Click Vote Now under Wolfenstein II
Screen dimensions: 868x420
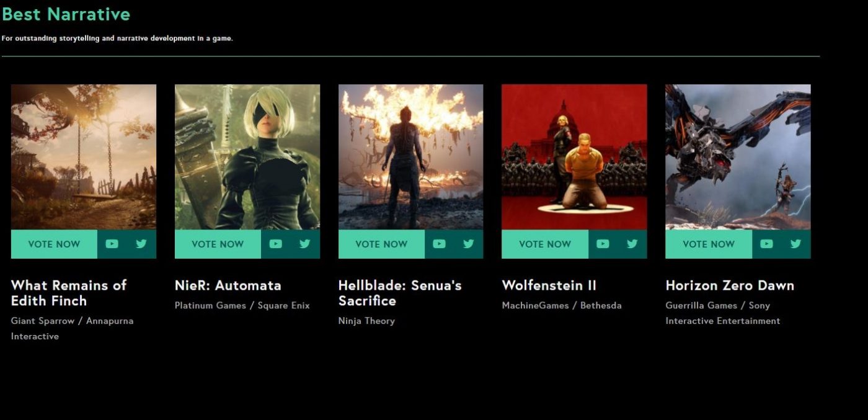(545, 244)
